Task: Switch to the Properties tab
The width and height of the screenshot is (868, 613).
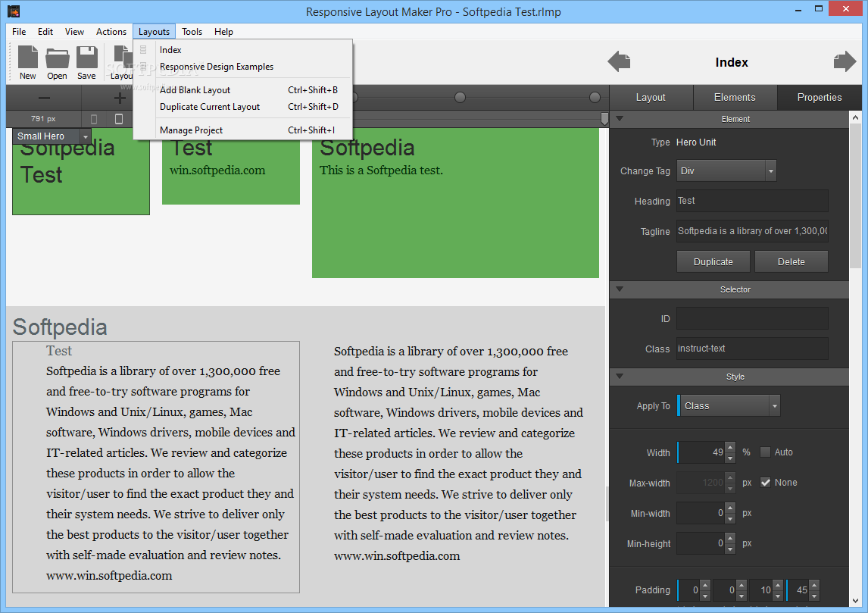Action: tap(820, 98)
